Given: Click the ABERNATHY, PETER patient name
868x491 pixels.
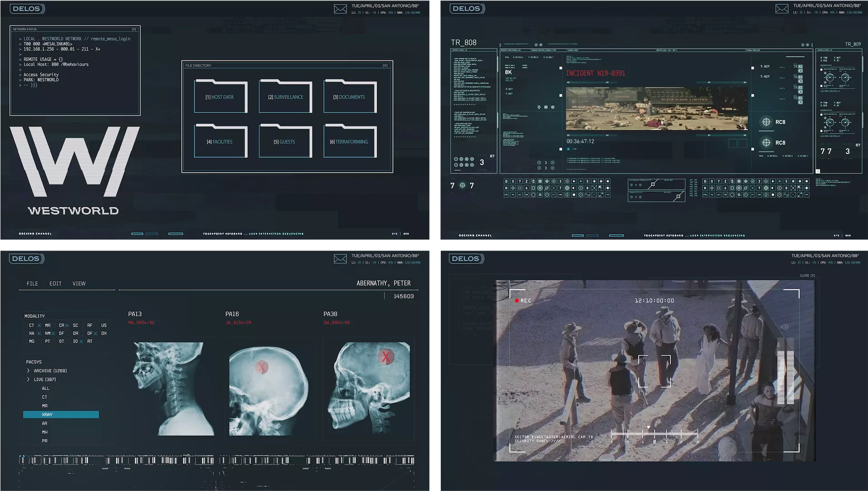Looking at the screenshot, I should (x=383, y=283).
